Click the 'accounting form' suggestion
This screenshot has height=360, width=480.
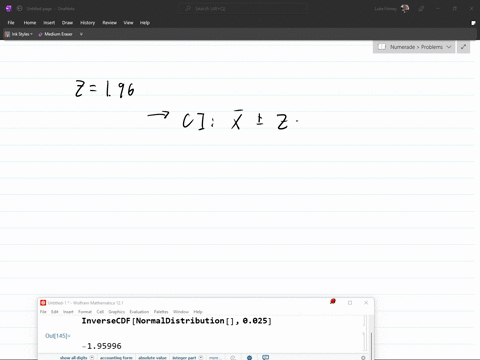116,358
